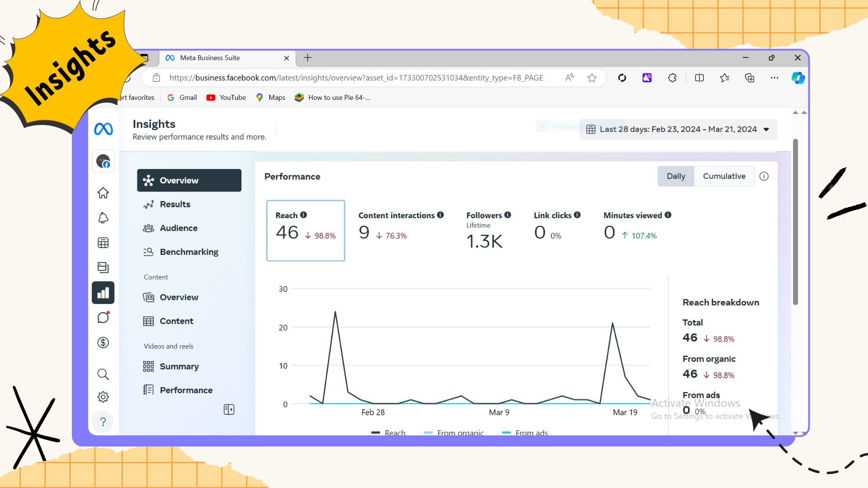Open settings gear in sidebar
This screenshot has width=868, height=488.
[x=103, y=397]
